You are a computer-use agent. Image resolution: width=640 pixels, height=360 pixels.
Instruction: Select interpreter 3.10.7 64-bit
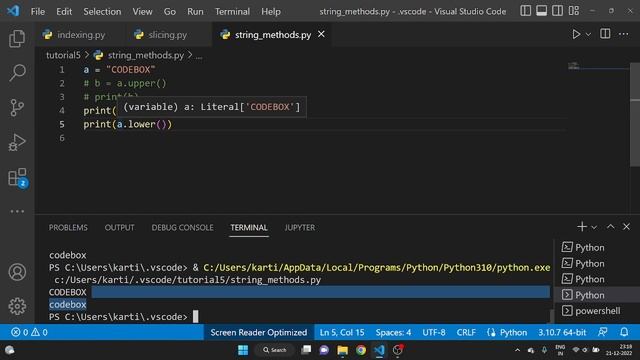[x=562, y=332]
